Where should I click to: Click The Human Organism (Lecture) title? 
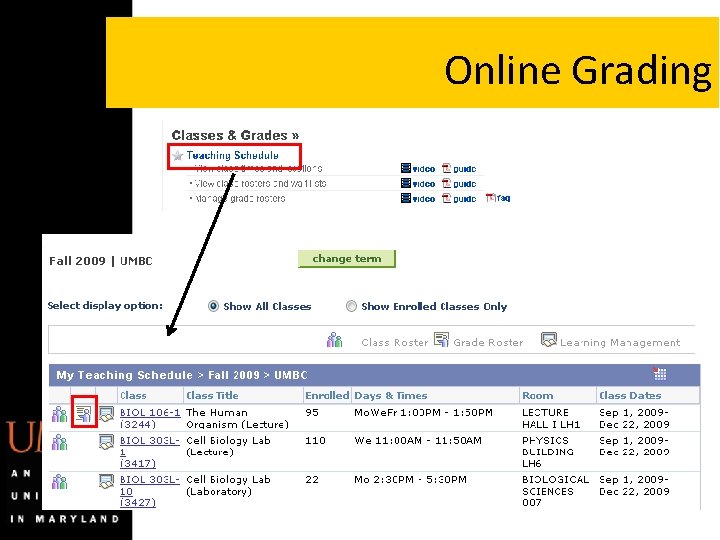pyautogui.click(x=237, y=418)
